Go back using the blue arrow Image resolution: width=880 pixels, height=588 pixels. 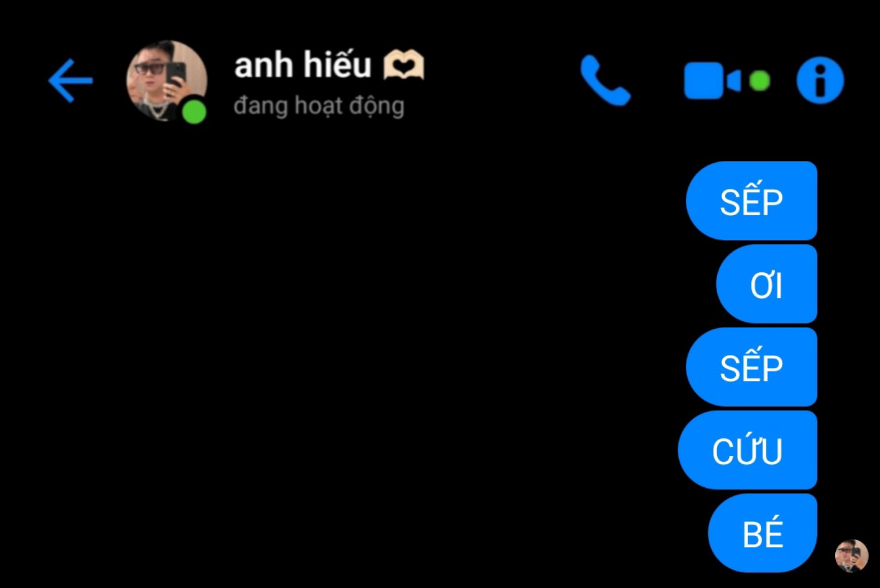tap(71, 81)
